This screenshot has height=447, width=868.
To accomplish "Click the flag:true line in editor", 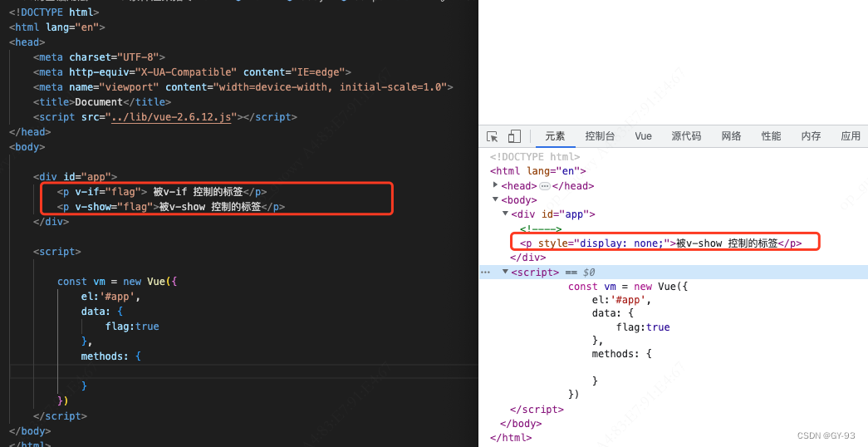I will pos(132,327).
